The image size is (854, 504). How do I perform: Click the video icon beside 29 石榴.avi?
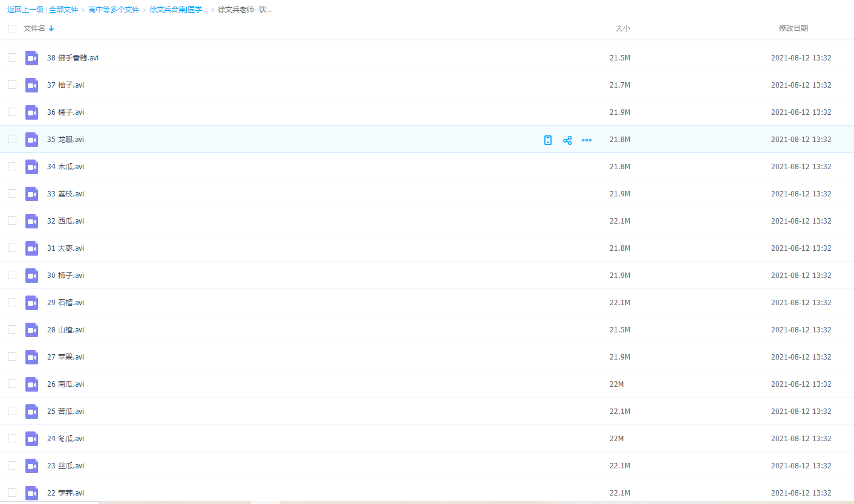click(31, 303)
